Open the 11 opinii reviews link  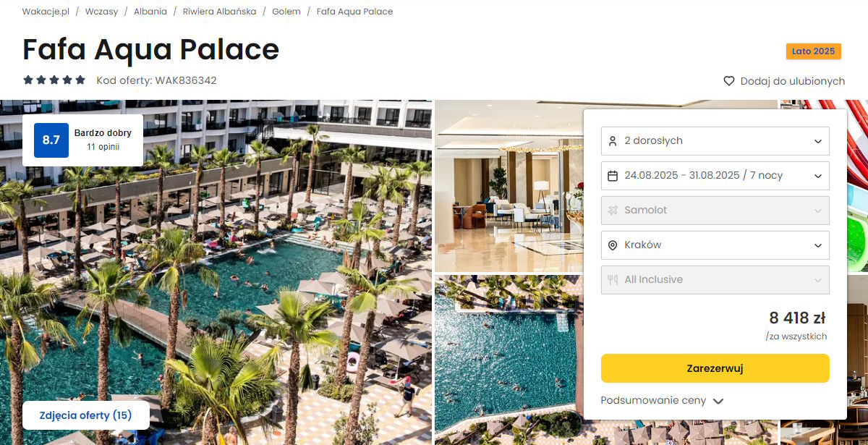point(103,146)
